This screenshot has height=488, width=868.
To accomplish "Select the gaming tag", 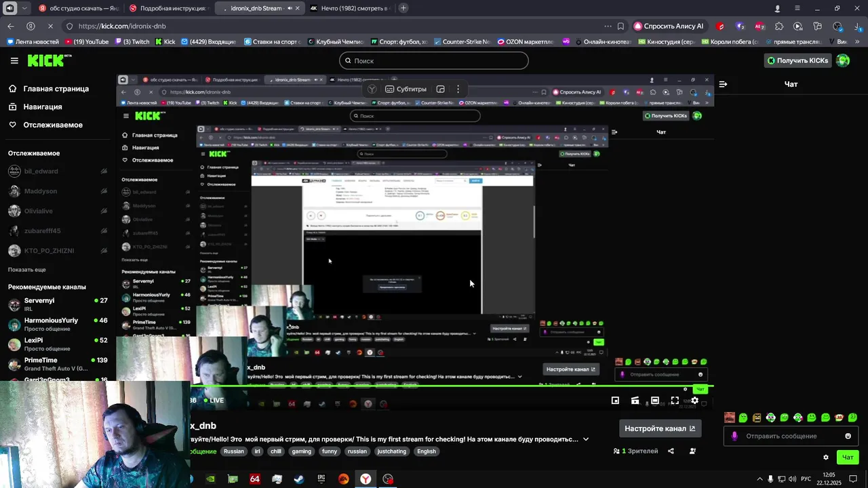I will [x=301, y=451].
